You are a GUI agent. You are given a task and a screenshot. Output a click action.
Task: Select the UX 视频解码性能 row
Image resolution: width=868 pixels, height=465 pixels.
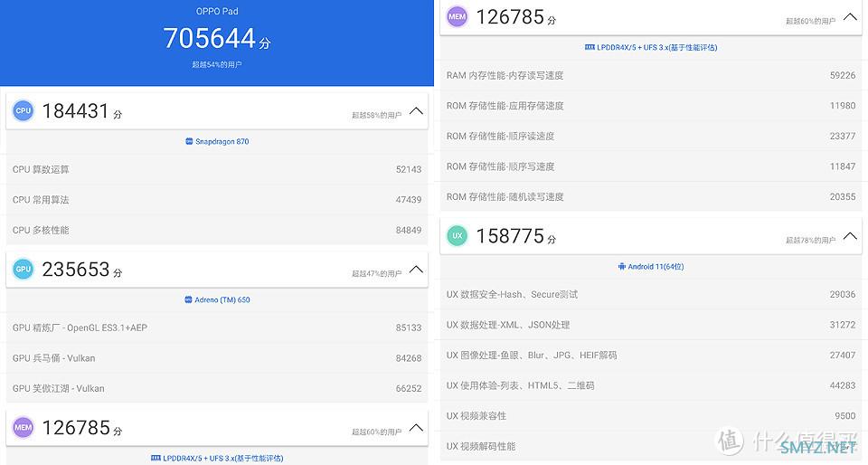click(651, 447)
